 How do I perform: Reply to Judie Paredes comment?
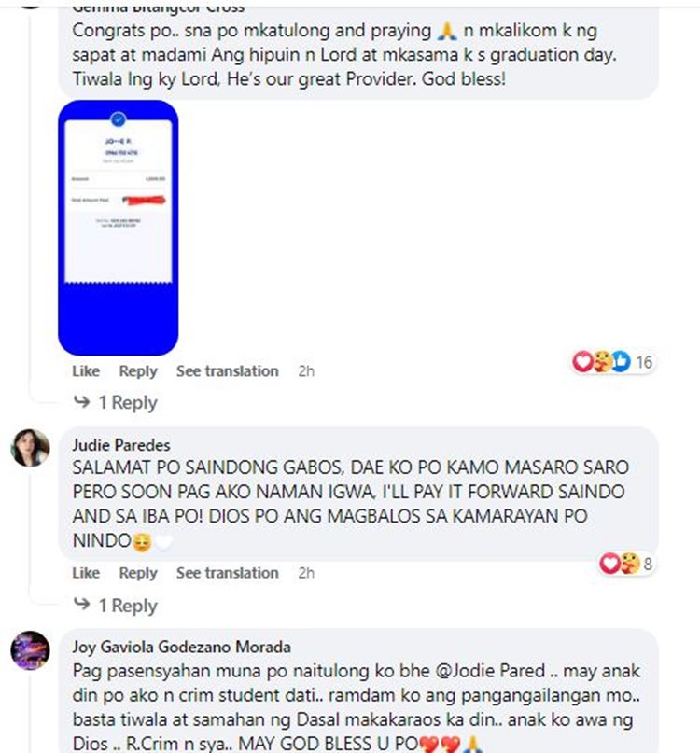point(138,573)
